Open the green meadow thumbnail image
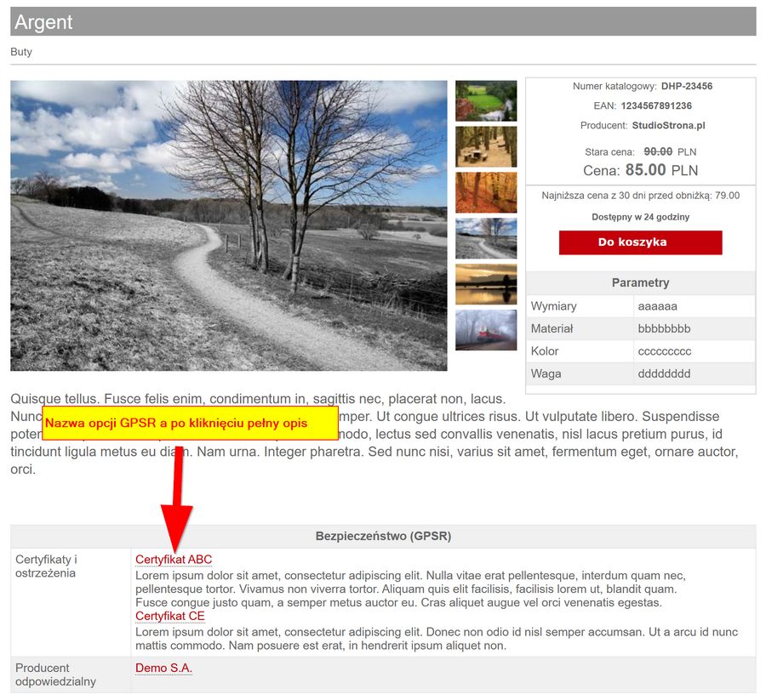This screenshot has height=700, width=766. [486, 100]
